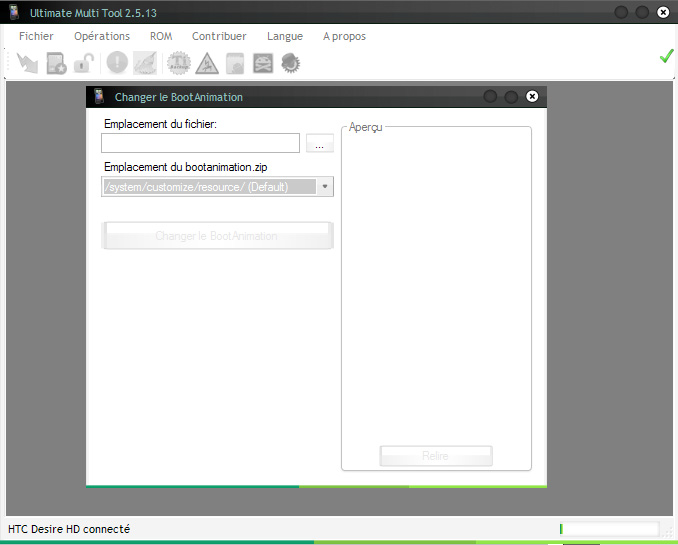
Task: Click the Emplacement du fichier: label
Action: pos(160,124)
